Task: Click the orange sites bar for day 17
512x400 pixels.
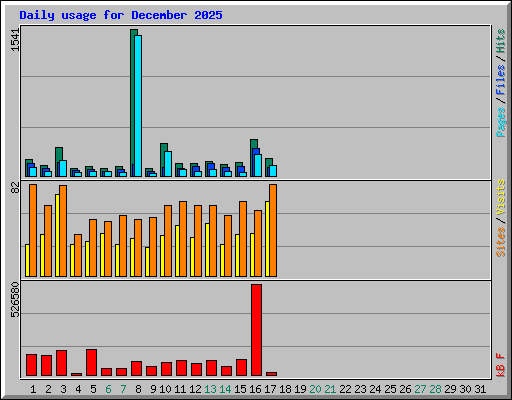Action: pos(273,230)
